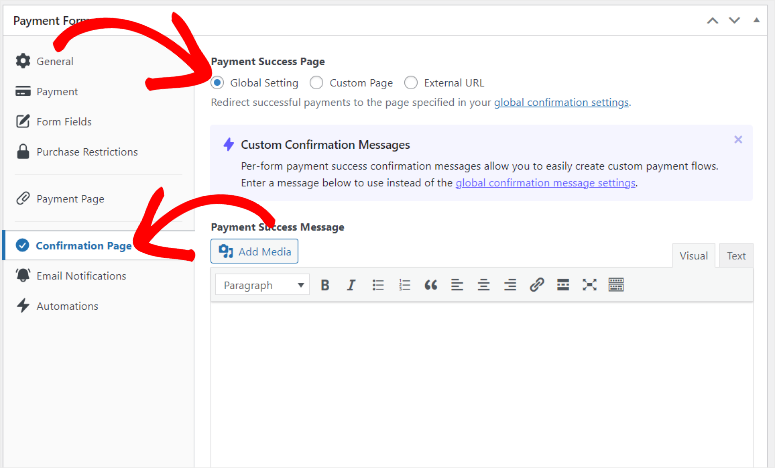Click the Payment Success Page heading
This screenshot has width=775, height=468.
(x=268, y=61)
